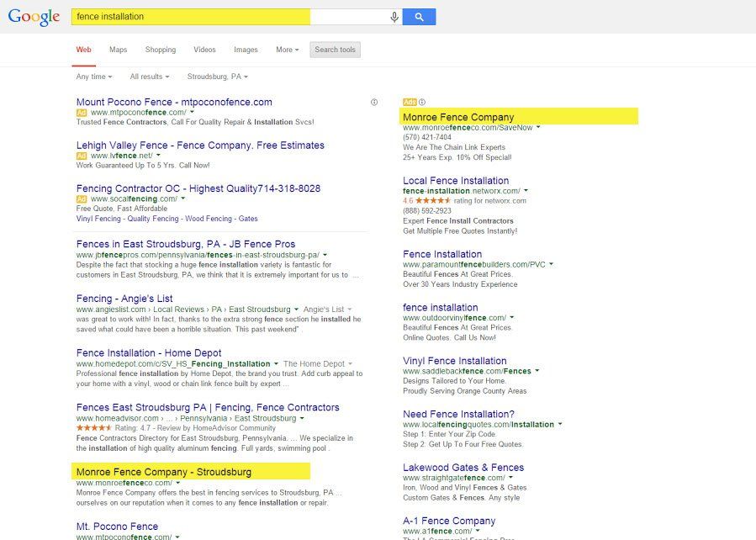Switch to the Images tab

point(246,50)
